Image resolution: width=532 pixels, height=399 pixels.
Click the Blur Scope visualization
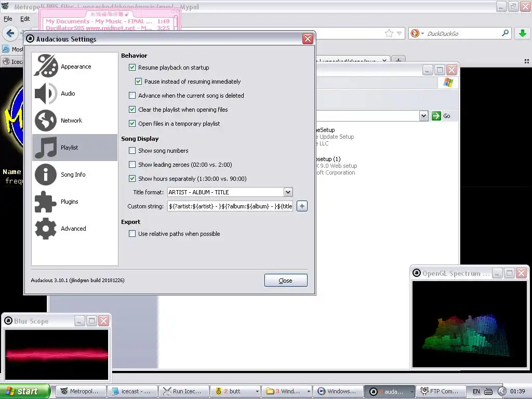[57, 354]
